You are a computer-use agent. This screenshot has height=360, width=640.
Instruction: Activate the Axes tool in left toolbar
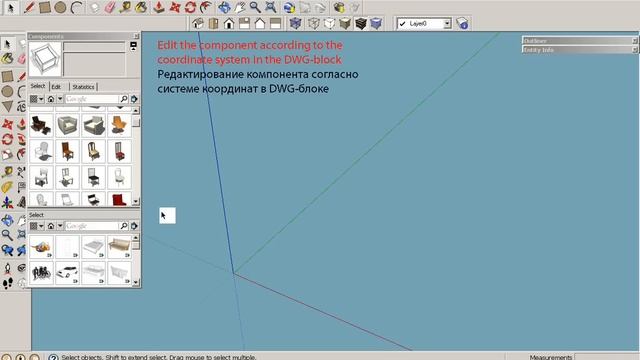point(7,202)
